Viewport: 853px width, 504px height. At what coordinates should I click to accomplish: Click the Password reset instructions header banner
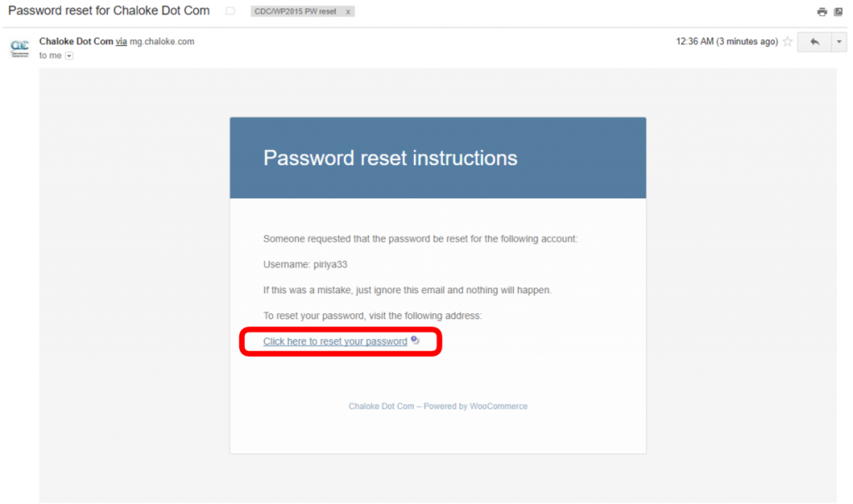(437, 157)
